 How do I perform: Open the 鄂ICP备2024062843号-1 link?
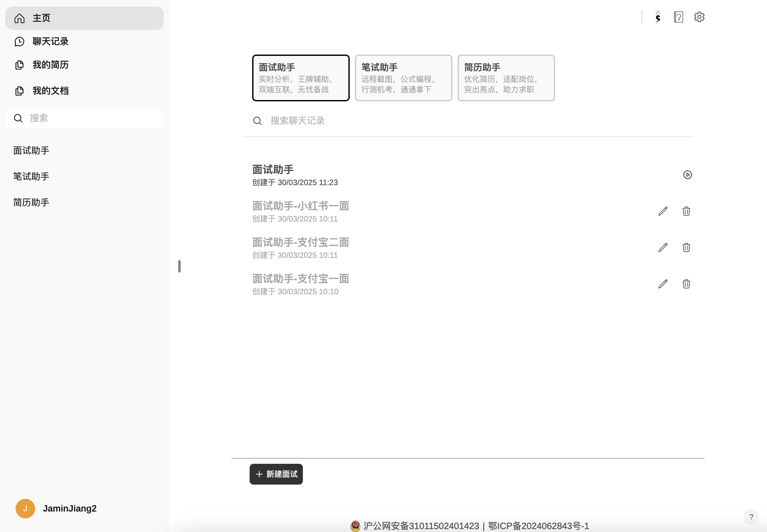click(538, 526)
